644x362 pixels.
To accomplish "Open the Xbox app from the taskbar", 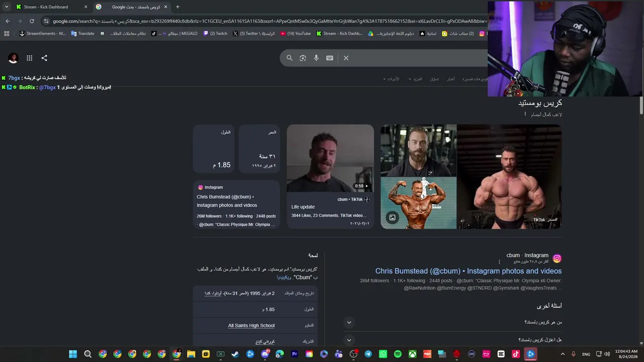I will 413,354.
